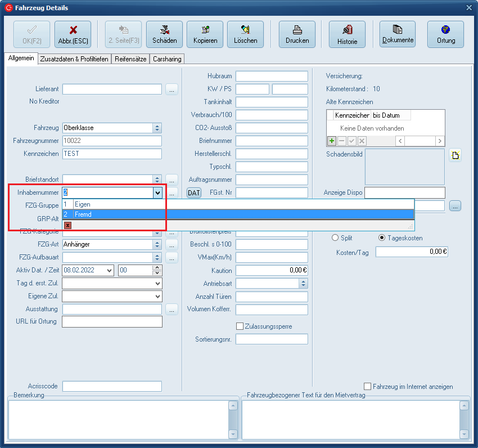The image size is (478, 448).
Task: Switch to Zusatzdaten & Profiltiefen tab
Action: tap(74, 59)
